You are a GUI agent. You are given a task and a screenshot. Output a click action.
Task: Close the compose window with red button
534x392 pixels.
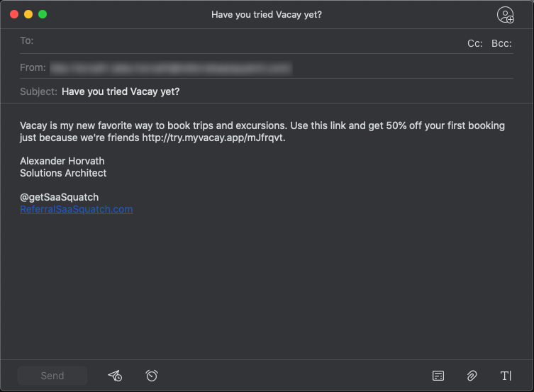coord(14,14)
